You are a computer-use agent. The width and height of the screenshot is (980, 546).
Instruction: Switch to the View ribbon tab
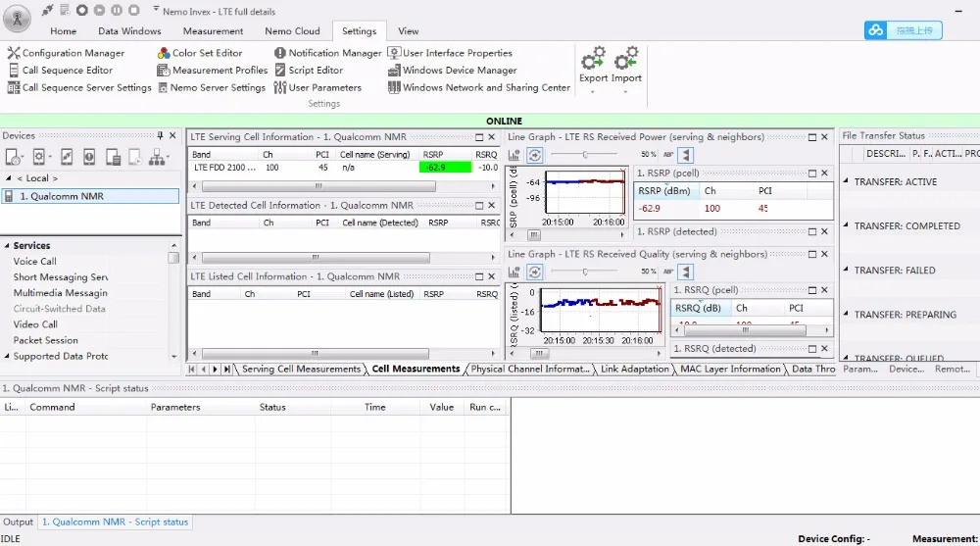pyautogui.click(x=408, y=30)
